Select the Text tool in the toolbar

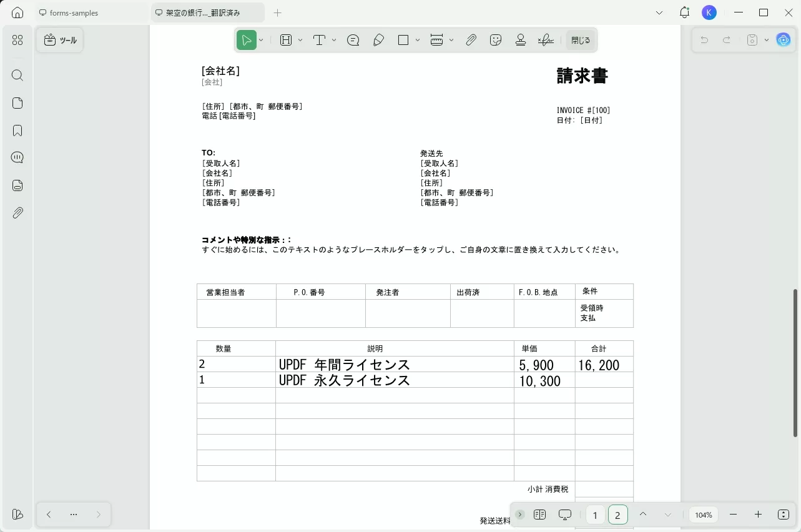coord(319,39)
